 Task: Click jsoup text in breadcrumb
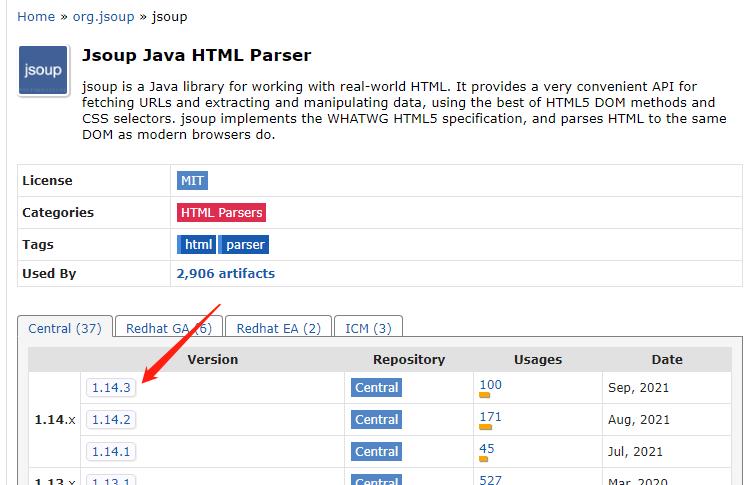tap(170, 17)
